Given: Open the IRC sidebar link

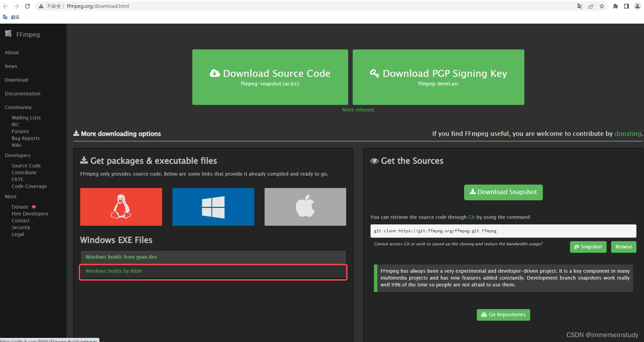Looking at the screenshot, I should (15, 125).
